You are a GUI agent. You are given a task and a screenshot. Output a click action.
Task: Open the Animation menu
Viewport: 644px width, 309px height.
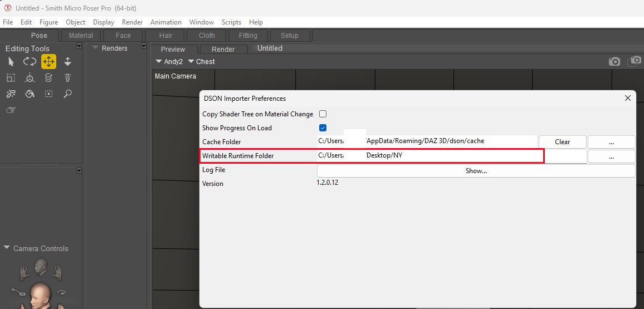(x=166, y=22)
